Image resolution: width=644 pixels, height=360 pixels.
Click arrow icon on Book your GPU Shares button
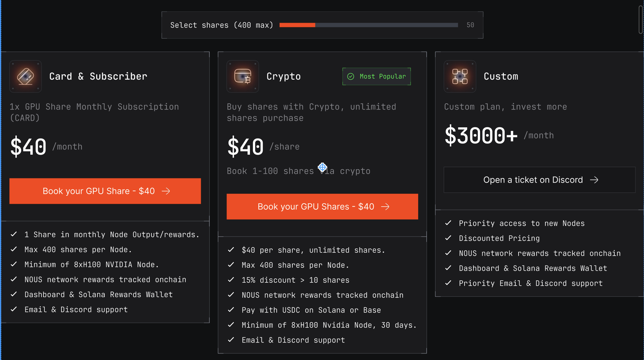pos(385,207)
